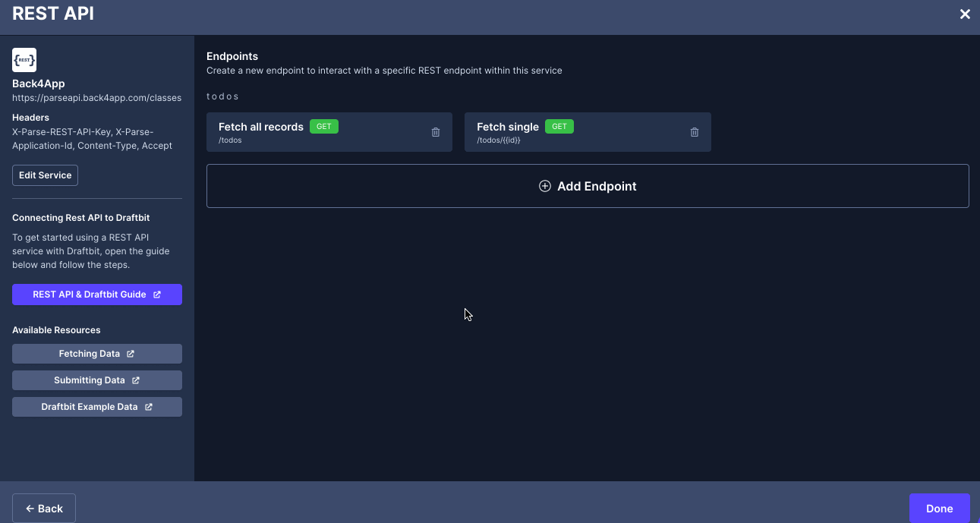The height and width of the screenshot is (523, 980).
Task: Open the Fetch all records endpoint
Action: (329, 132)
